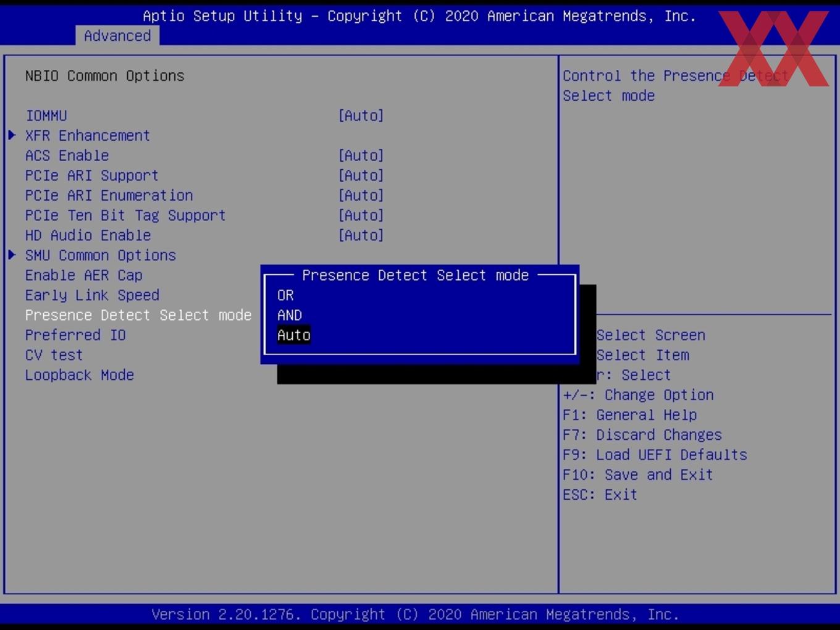Click the F7: Discard Changes hint
Image resolution: width=840 pixels, height=630 pixels.
click(642, 435)
